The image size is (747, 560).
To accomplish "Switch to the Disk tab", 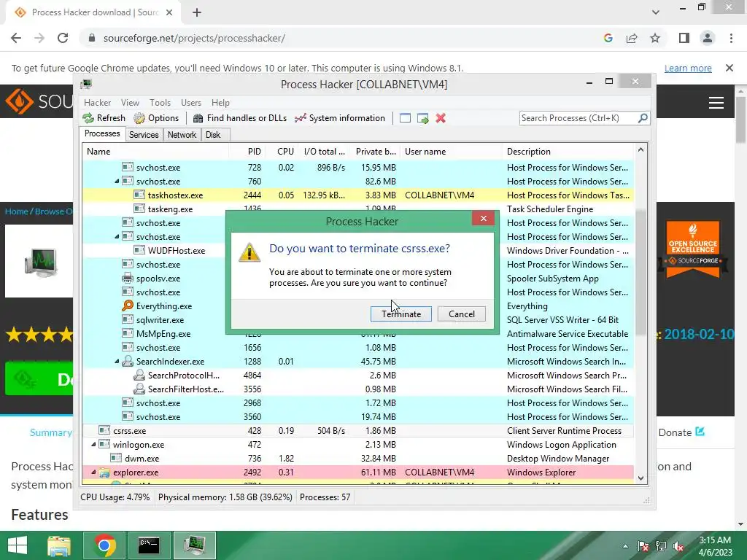I will (213, 135).
